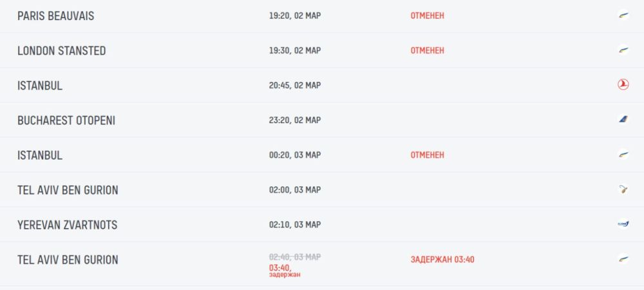Click the airline tail logo for Bucharest Otopeni
The height and width of the screenshot is (290, 644).
623,120
